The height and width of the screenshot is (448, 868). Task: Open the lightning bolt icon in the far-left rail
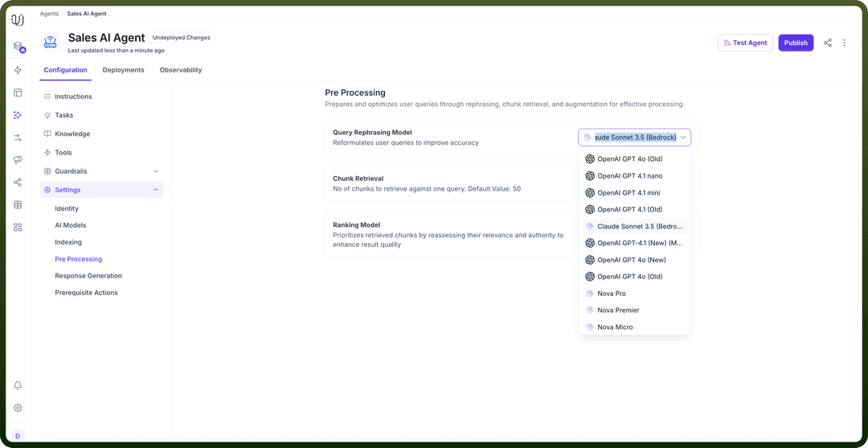click(18, 70)
